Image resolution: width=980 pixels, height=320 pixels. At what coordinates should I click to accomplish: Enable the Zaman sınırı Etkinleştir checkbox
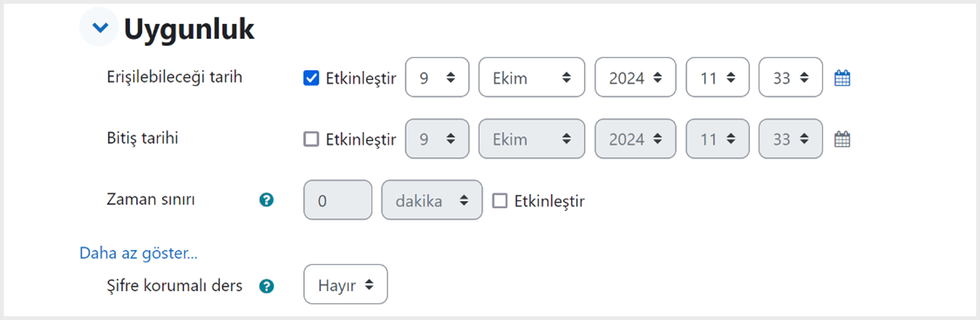point(500,200)
